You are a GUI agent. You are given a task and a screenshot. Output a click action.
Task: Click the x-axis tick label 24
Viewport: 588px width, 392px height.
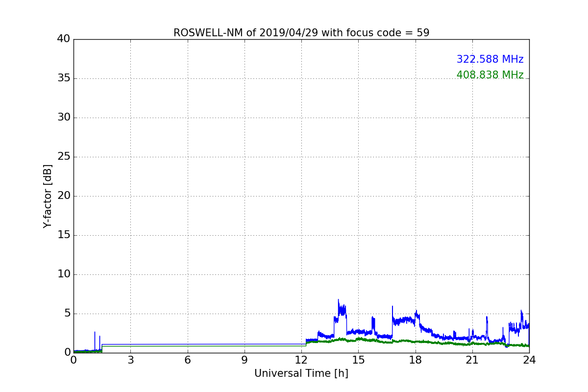click(529, 360)
